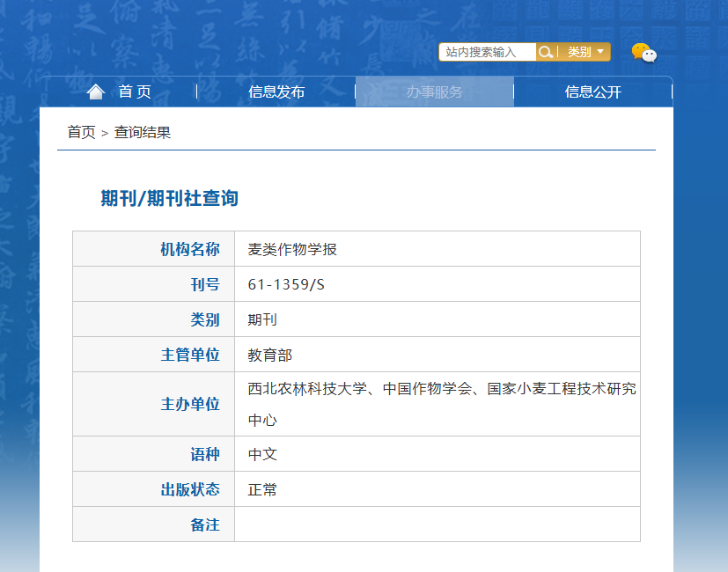728x572 pixels.
Task: Open the 办事服务 menu
Action: point(435,92)
